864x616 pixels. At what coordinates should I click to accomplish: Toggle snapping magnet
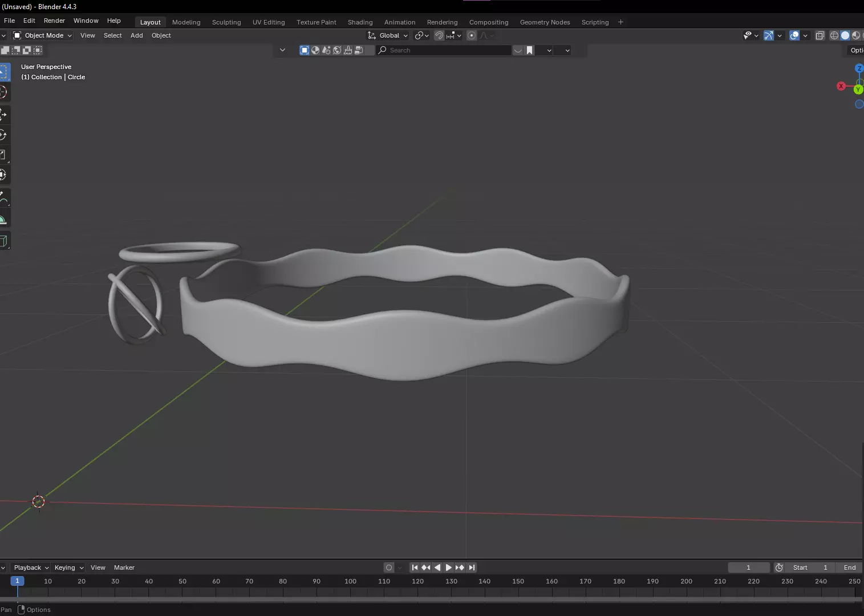[x=439, y=35]
